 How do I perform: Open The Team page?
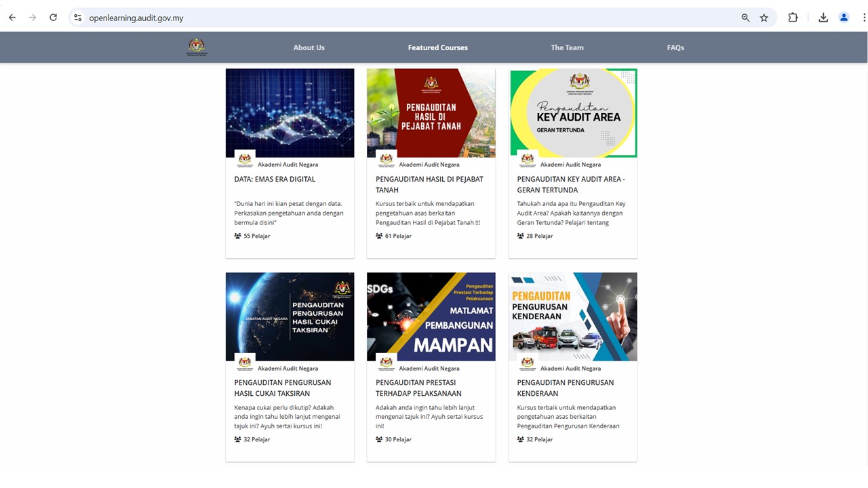567,47
